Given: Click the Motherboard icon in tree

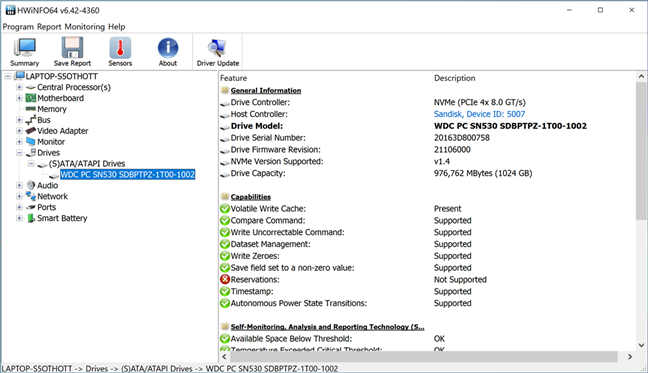Looking at the screenshot, I should [31, 98].
